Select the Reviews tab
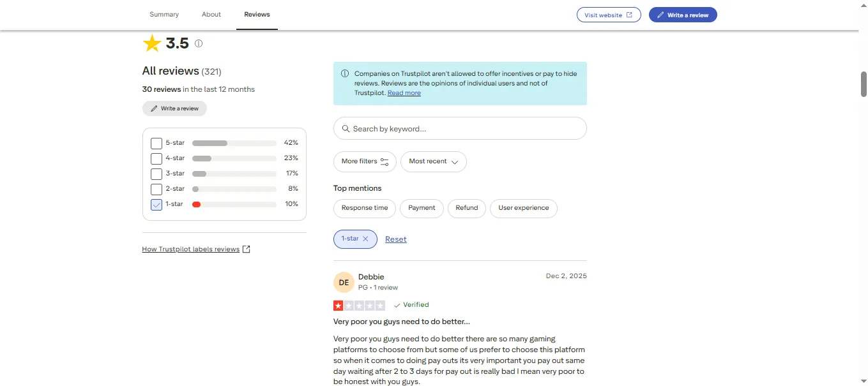 257,14
